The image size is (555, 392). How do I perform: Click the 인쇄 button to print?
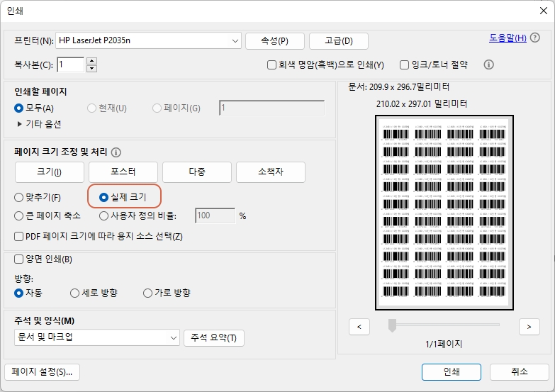(x=452, y=372)
